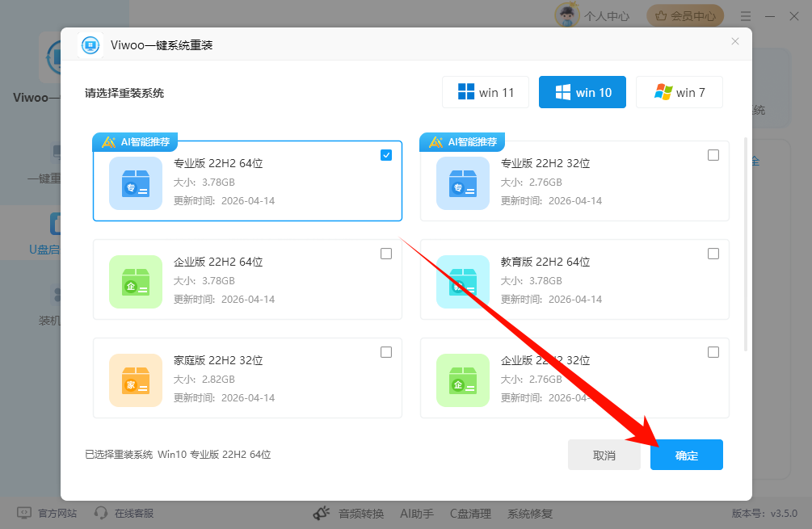
Task: Select the 企业版 22H2 64位 title text
Action: [x=218, y=262]
